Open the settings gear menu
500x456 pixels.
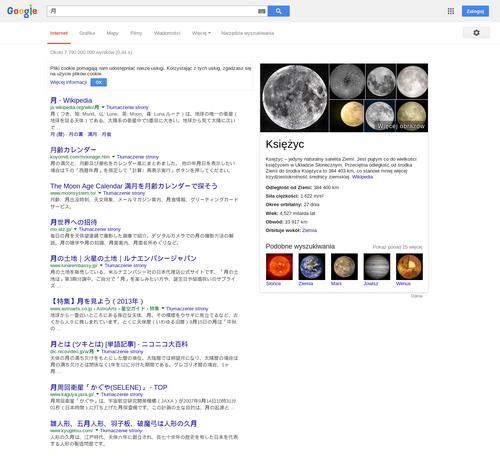pos(476,33)
